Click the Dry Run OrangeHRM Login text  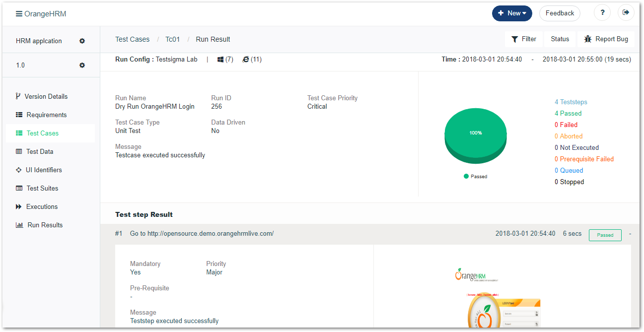coord(155,106)
